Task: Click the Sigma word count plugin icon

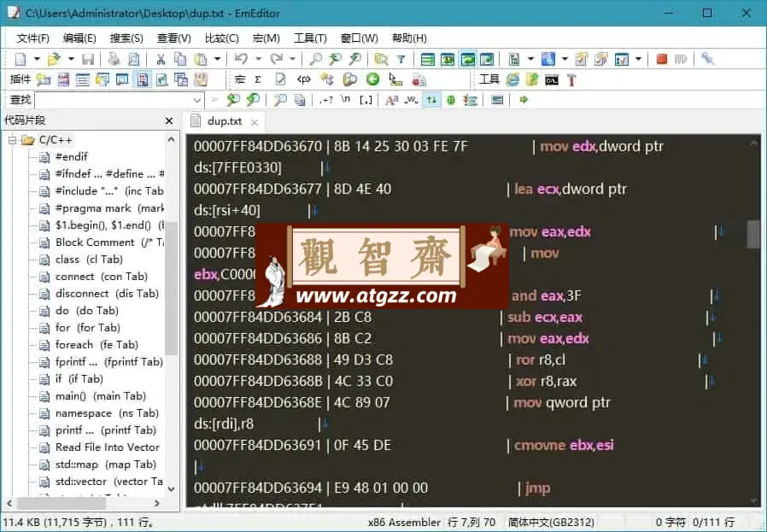Action: click(258, 79)
